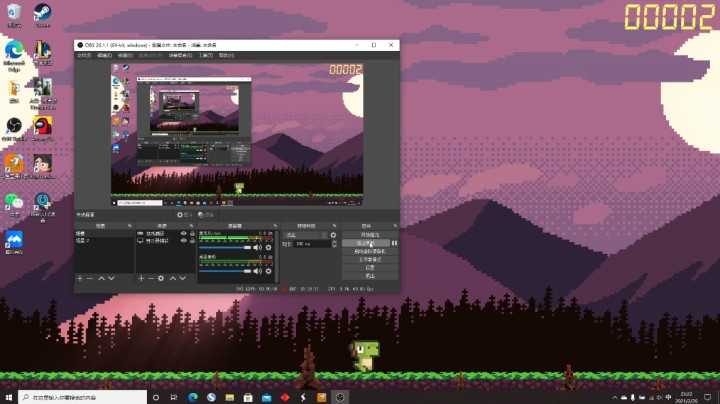720x404 pixels.
Task: Move the scene up in the scenes list
Action: (x=101, y=278)
